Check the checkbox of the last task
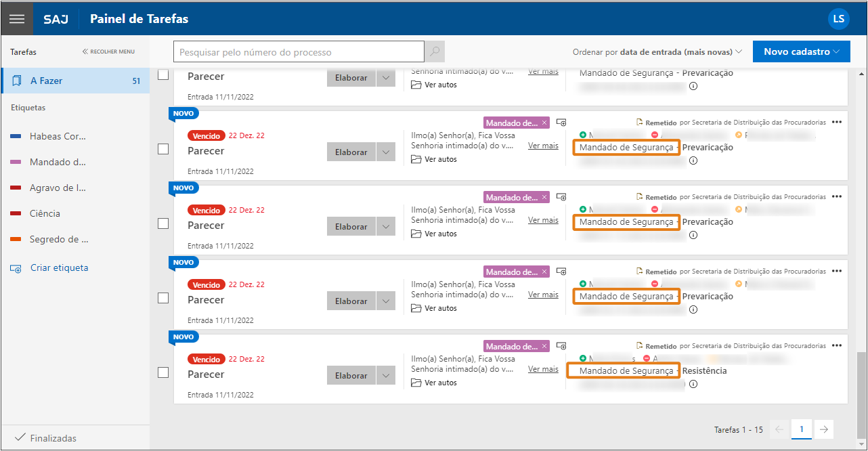This screenshot has height=451, width=868. [x=163, y=372]
